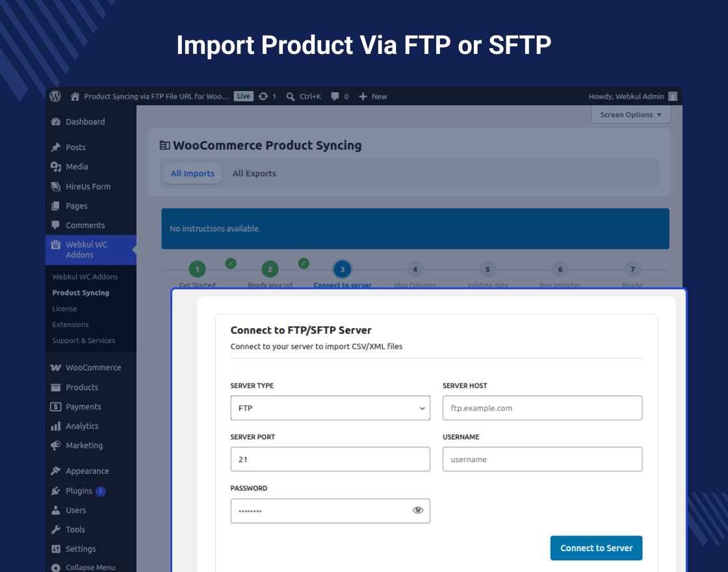Viewport: 728px width, 572px height.
Task: Open Comments in the sidebar
Action: (x=85, y=225)
